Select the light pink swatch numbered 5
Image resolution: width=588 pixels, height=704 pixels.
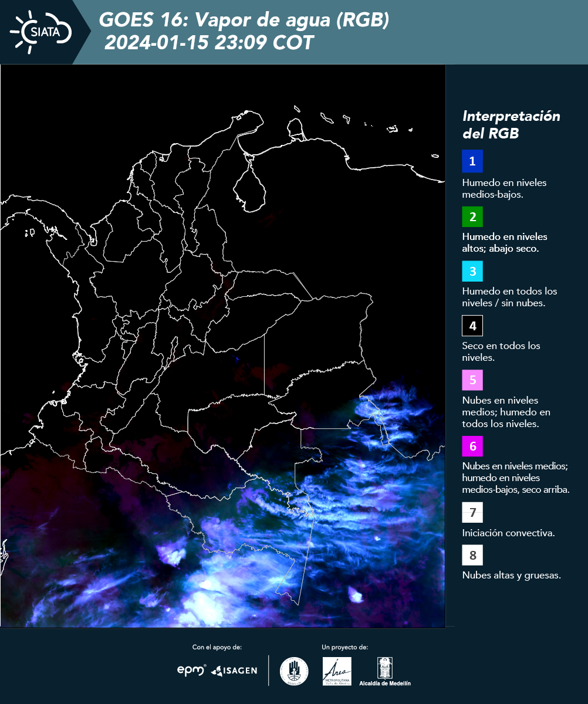(x=472, y=380)
